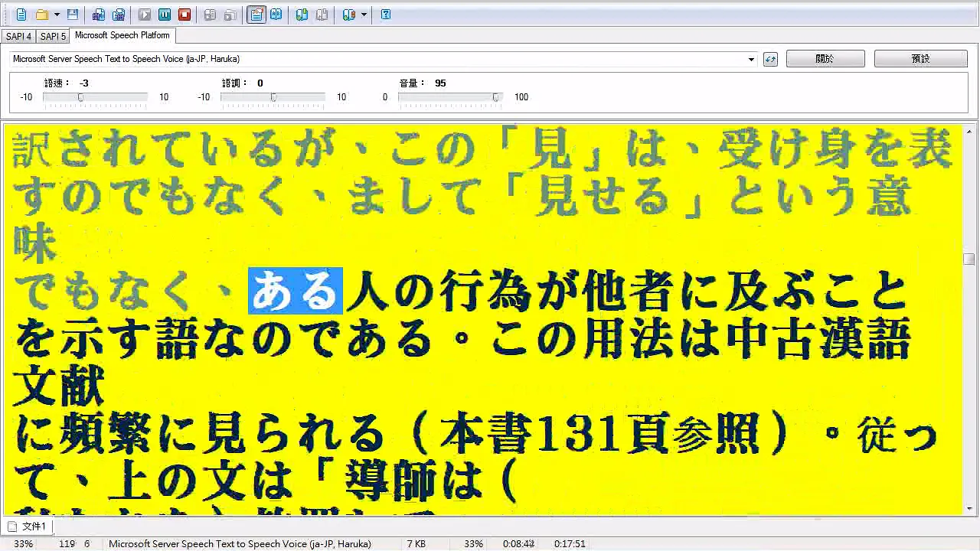Open a file with the folder icon
Image resolution: width=980 pixels, height=551 pixels.
[x=41, y=15]
